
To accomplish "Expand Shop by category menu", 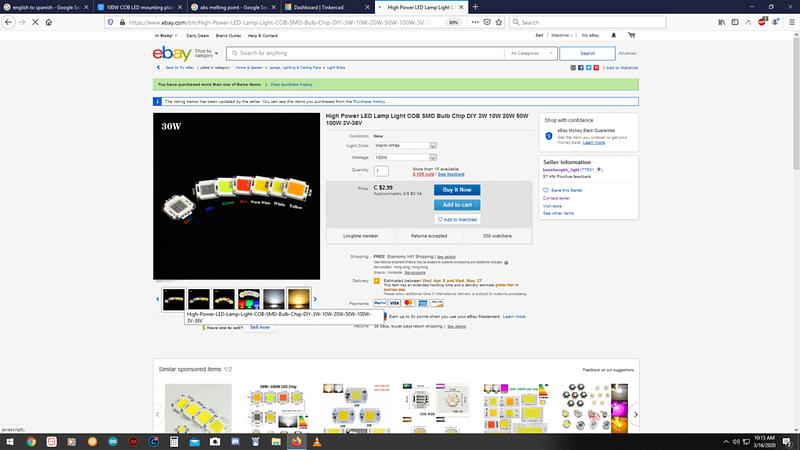I will click(206, 53).
